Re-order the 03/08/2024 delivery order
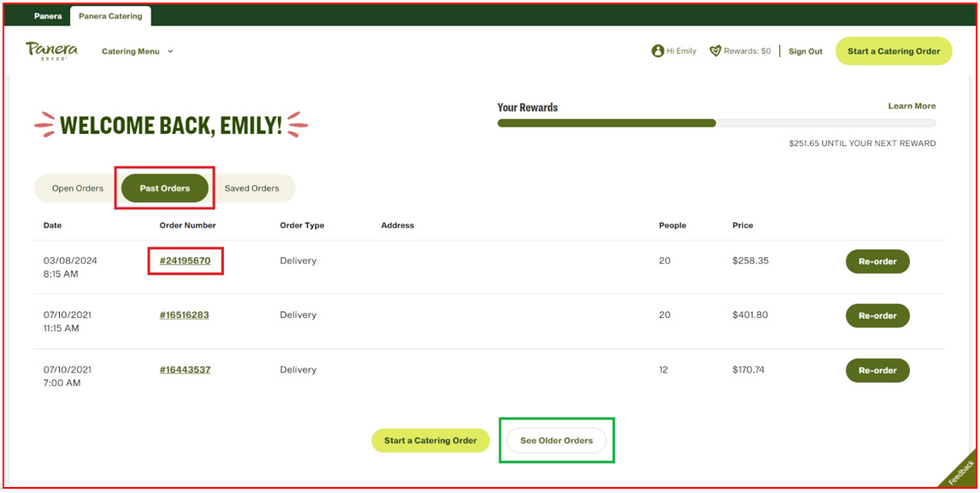Screen dimensions: 980x493 coord(877,261)
